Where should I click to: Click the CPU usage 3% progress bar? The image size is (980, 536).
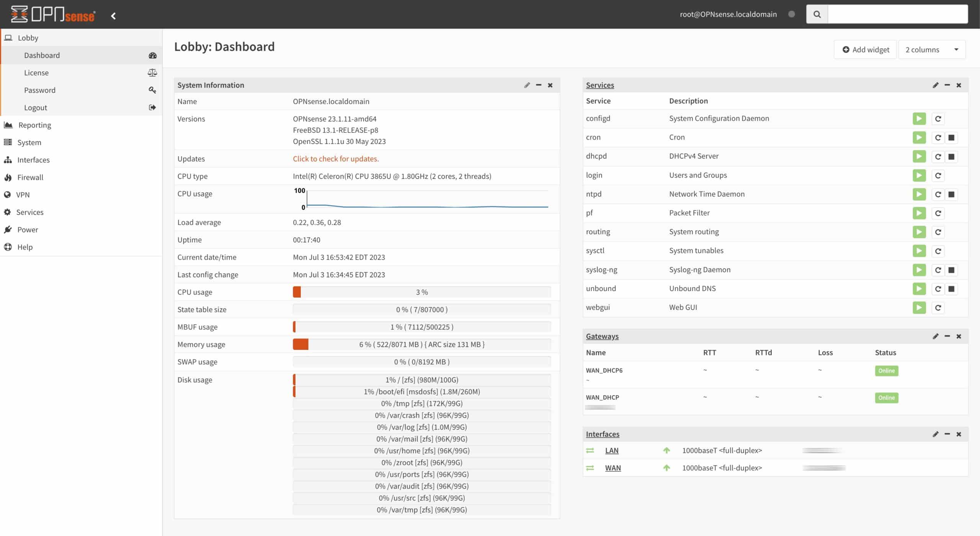coord(422,292)
